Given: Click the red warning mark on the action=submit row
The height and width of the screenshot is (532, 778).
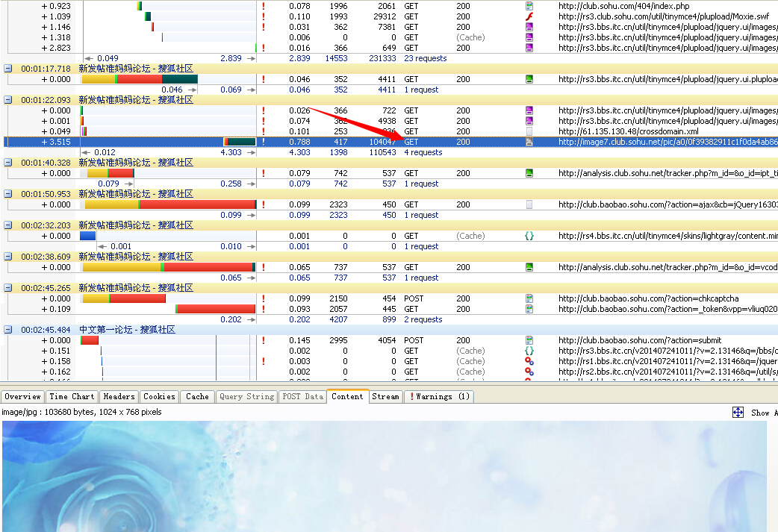Looking at the screenshot, I should pyautogui.click(x=263, y=340).
